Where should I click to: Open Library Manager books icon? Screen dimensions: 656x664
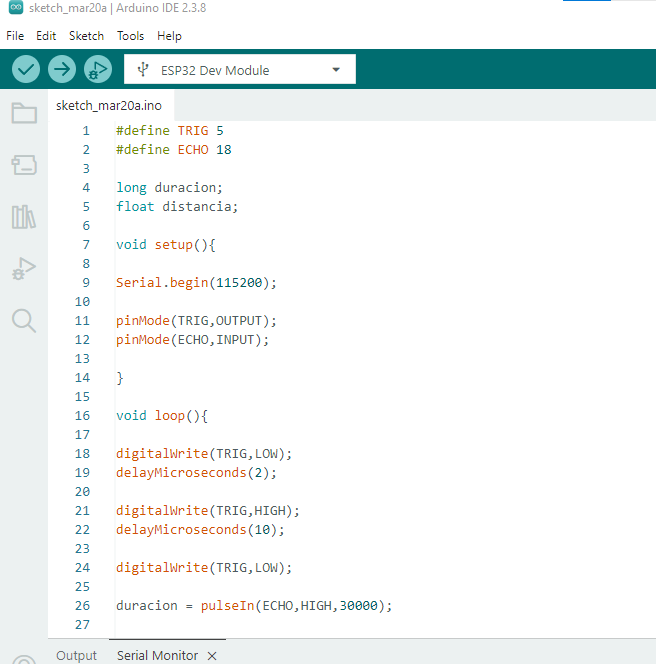(x=24, y=217)
